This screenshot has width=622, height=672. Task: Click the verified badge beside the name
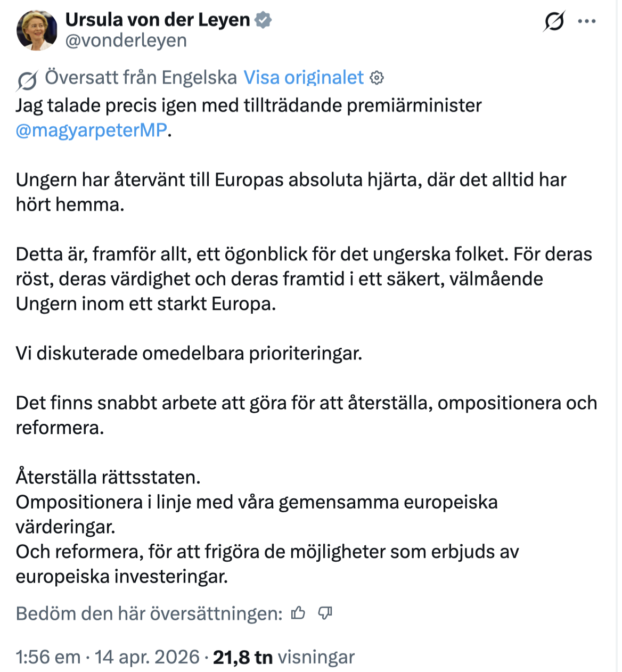tap(263, 20)
